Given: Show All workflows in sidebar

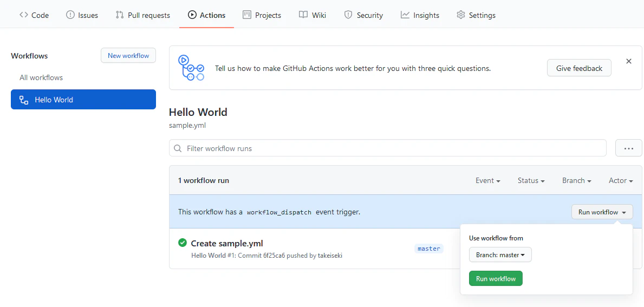Looking at the screenshot, I should click(41, 77).
